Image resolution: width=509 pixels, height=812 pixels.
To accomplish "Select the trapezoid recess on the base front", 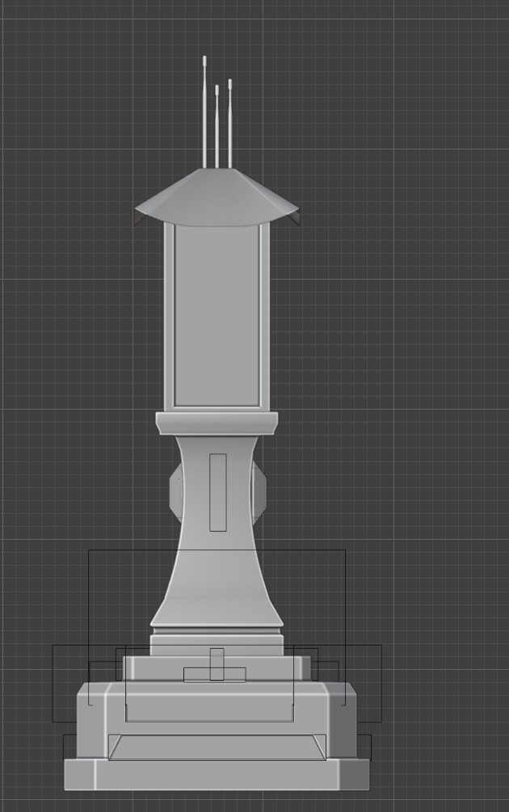I will (x=217, y=747).
